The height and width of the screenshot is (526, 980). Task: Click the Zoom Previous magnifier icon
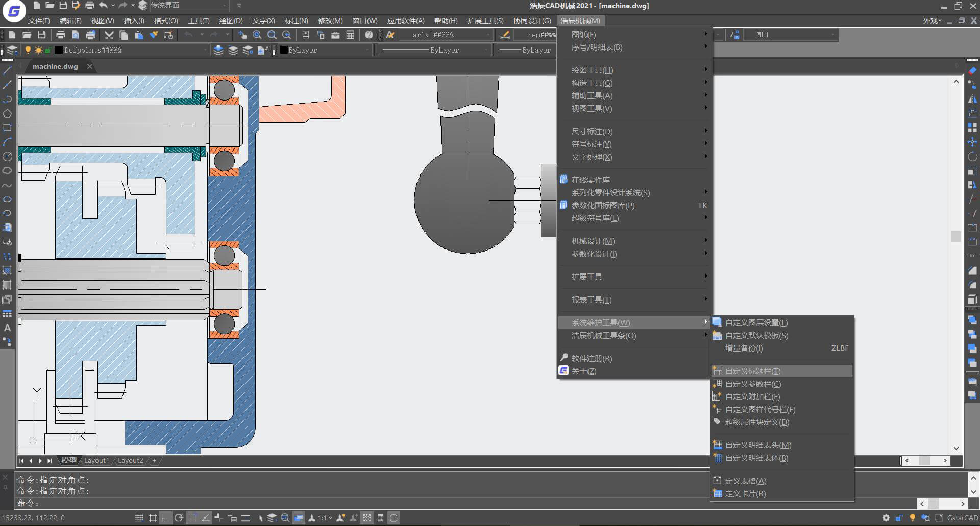point(287,35)
